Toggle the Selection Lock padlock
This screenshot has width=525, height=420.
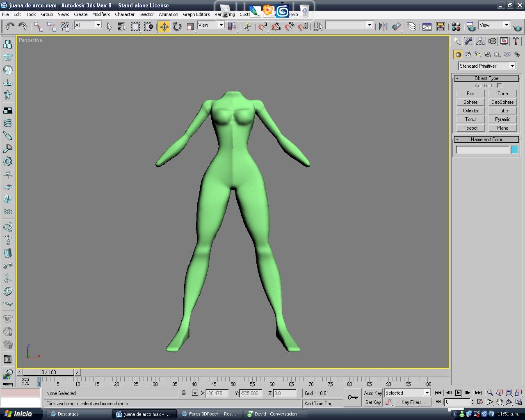tap(184, 393)
